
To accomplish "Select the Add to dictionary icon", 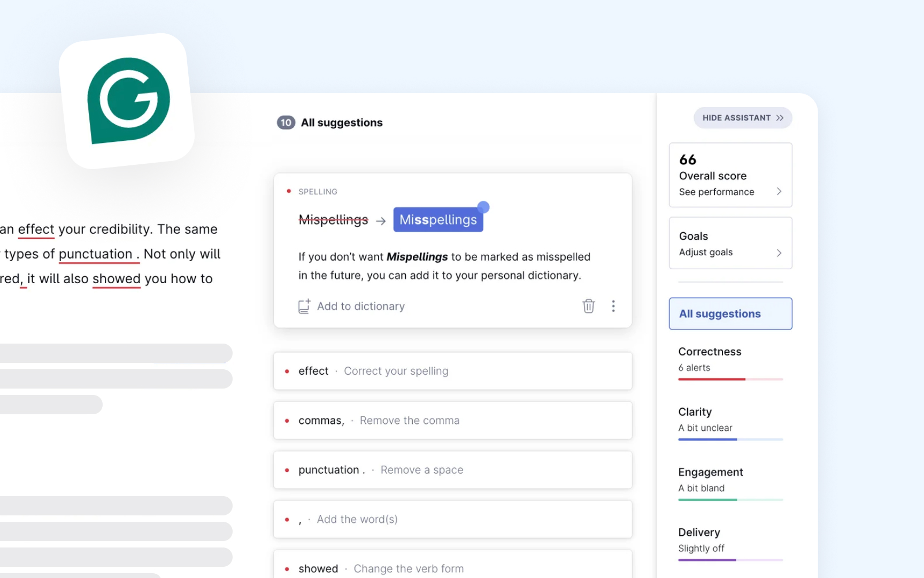I will pos(304,306).
